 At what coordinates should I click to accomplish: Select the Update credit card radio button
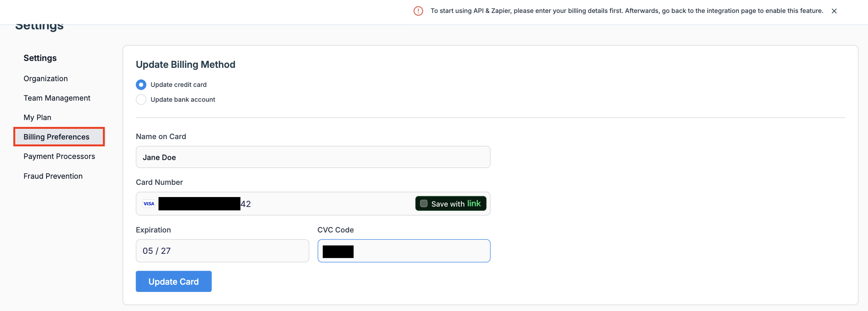coord(141,85)
